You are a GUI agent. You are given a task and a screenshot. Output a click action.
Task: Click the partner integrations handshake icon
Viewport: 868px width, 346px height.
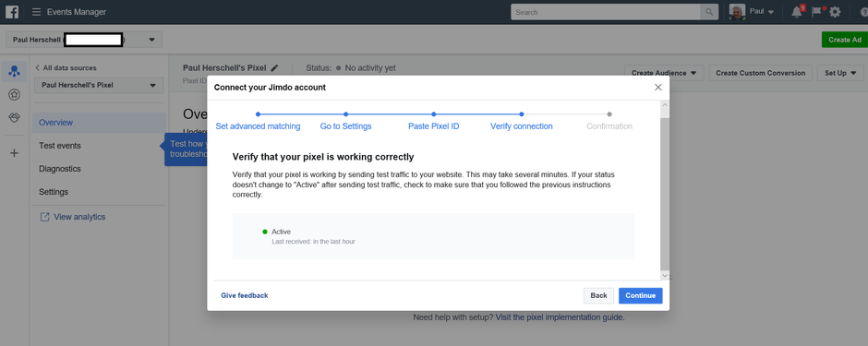[15, 118]
